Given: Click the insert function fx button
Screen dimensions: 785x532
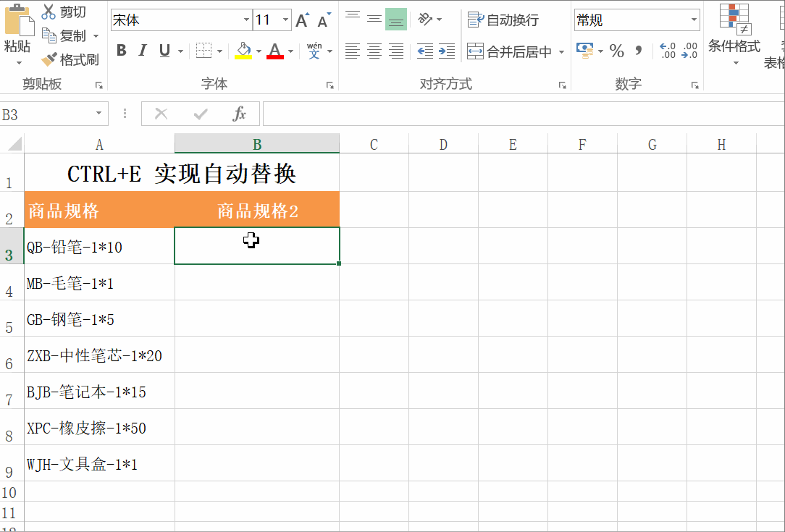Looking at the screenshot, I should (239, 114).
